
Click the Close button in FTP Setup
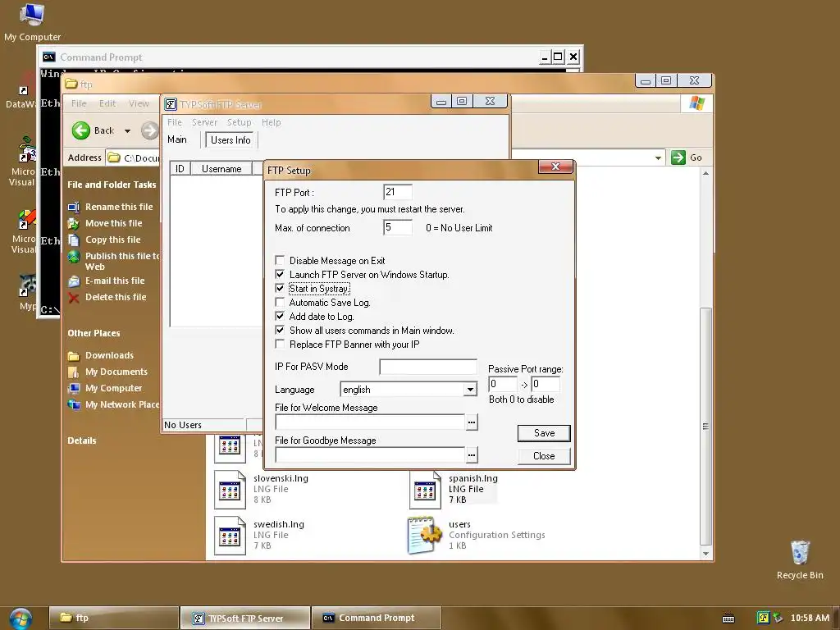tap(544, 456)
